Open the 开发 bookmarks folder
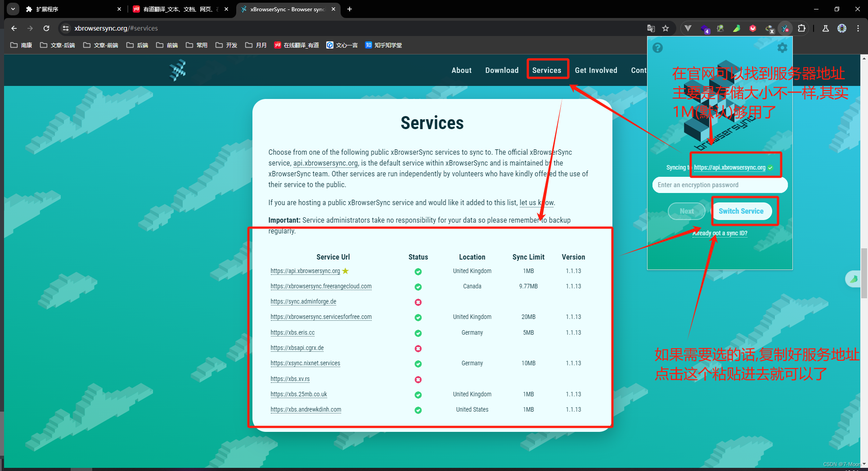This screenshot has width=868, height=471. point(226,45)
